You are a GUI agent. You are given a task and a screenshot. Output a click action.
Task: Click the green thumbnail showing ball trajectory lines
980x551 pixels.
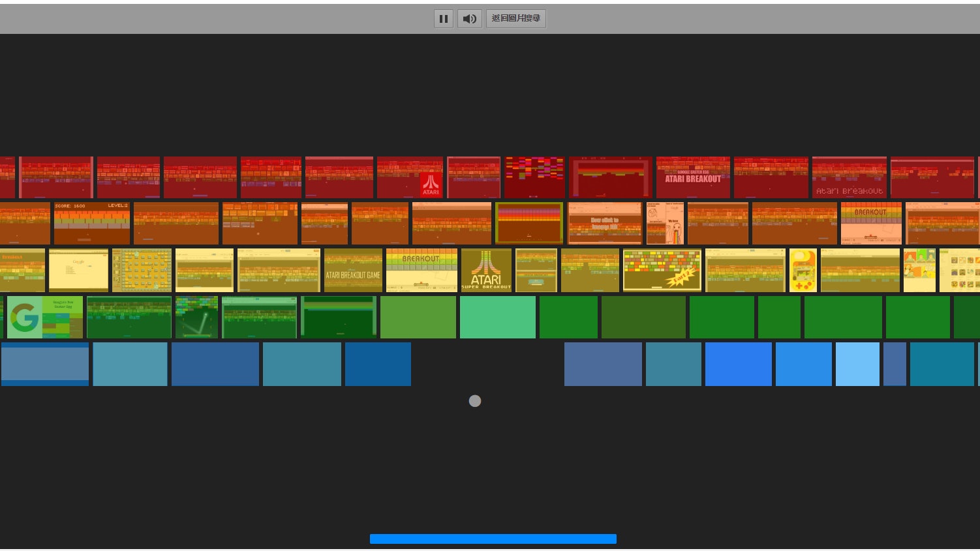click(x=197, y=317)
